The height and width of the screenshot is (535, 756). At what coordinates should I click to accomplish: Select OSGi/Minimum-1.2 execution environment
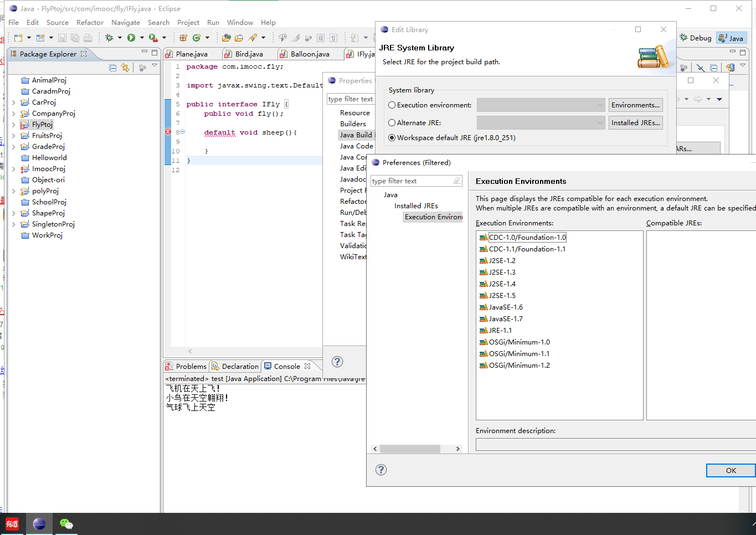point(519,365)
